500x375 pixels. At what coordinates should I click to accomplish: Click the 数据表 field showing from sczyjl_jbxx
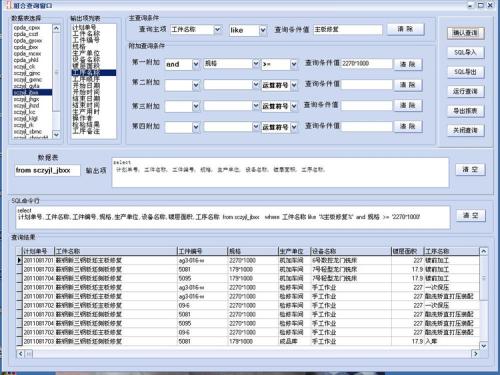tap(47, 170)
